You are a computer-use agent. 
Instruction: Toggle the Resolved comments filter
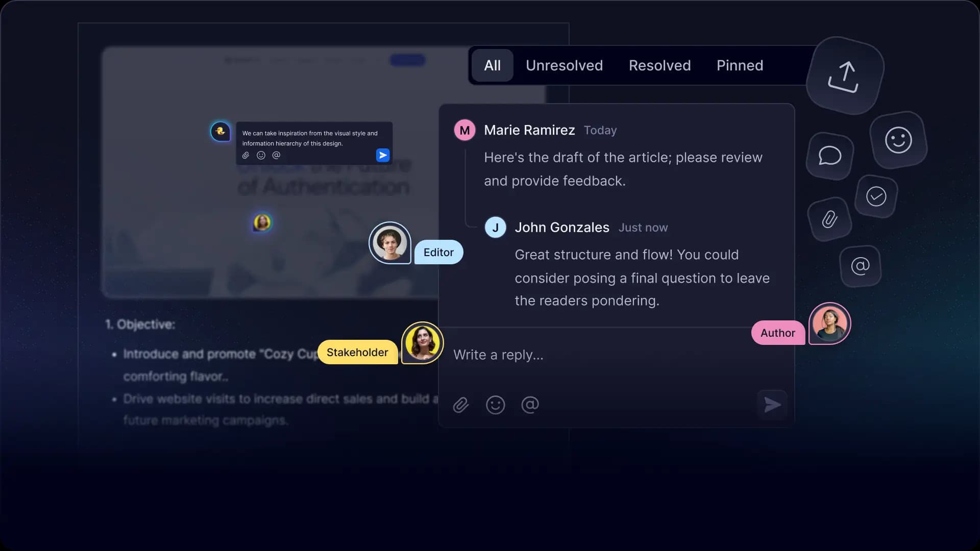click(659, 65)
